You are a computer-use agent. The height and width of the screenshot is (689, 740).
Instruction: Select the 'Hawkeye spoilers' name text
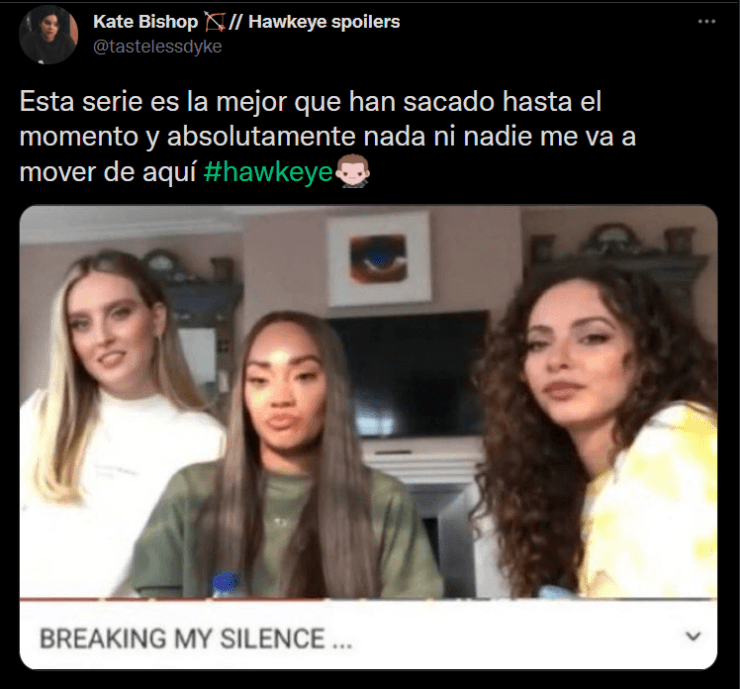coord(324,22)
